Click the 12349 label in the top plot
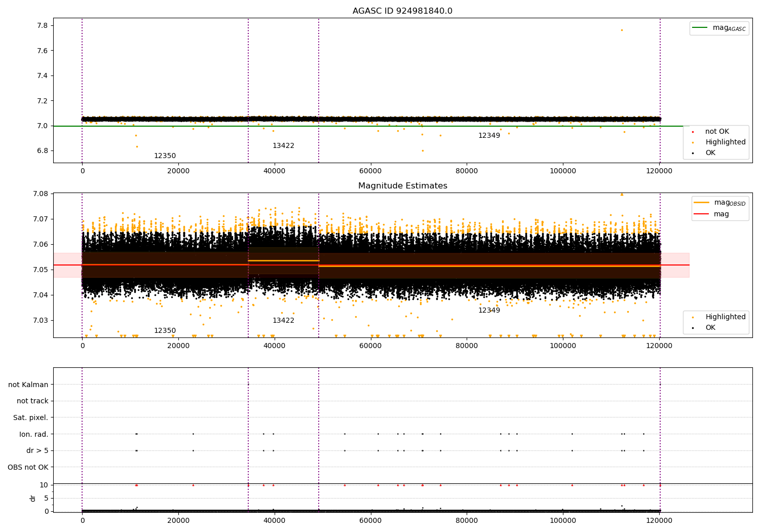The height and width of the screenshot is (532, 760). pos(489,136)
